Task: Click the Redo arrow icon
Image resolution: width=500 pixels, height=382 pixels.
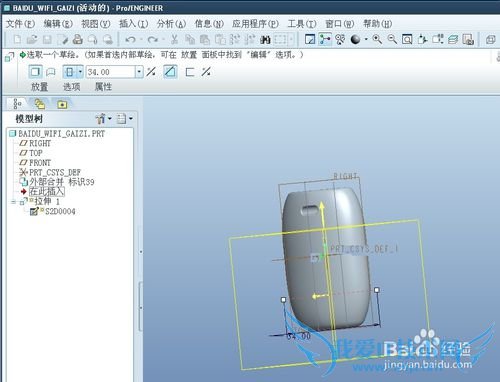Action: click(153, 40)
